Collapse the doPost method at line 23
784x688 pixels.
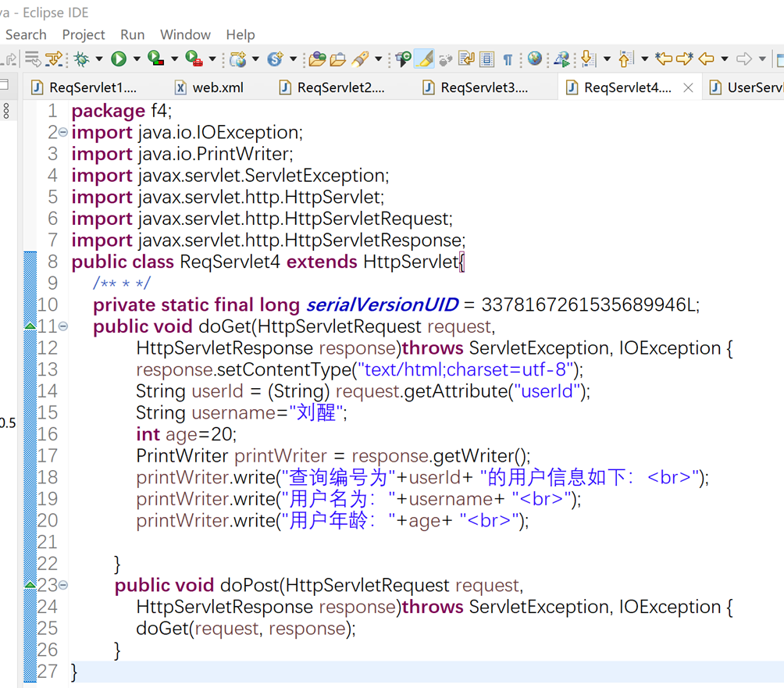tap(63, 584)
